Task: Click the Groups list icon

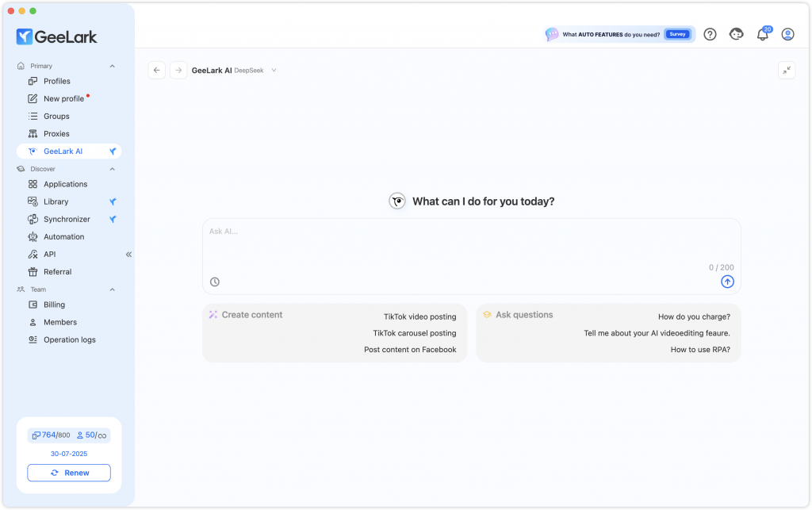Action: [x=33, y=116]
